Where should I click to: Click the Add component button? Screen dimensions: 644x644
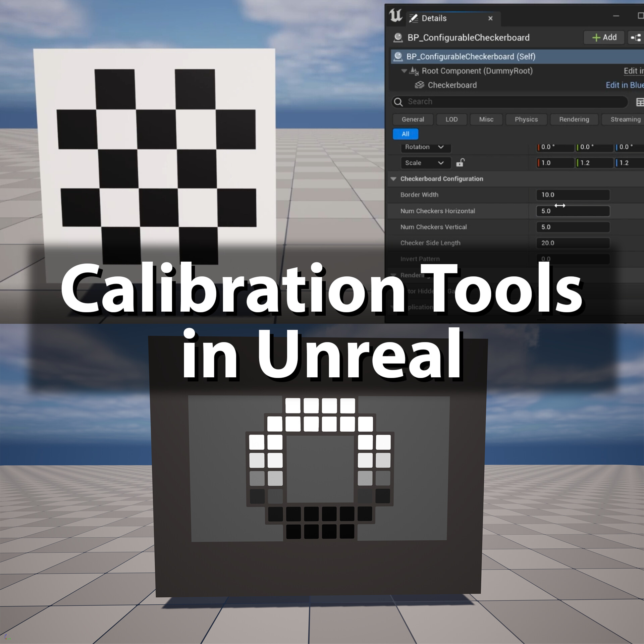[604, 38]
